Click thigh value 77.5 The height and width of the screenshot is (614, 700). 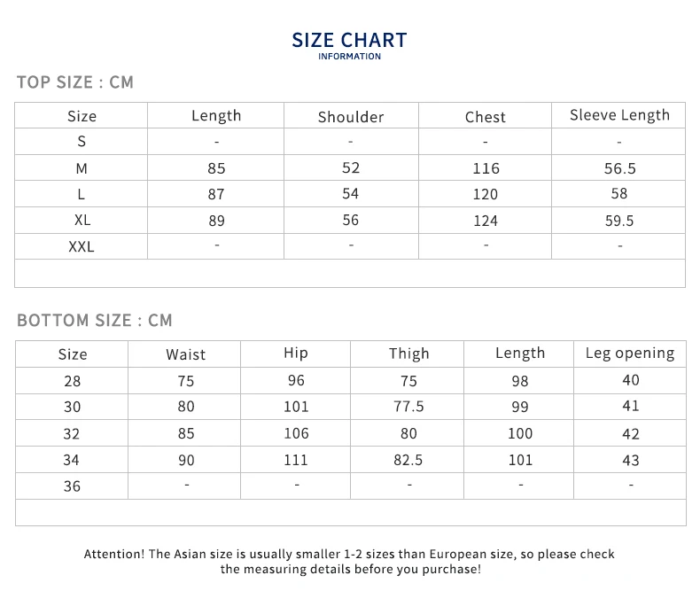click(408, 407)
